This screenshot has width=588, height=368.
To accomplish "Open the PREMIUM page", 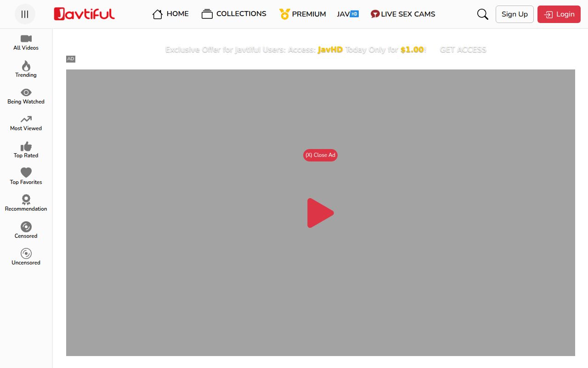I will coord(302,14).
